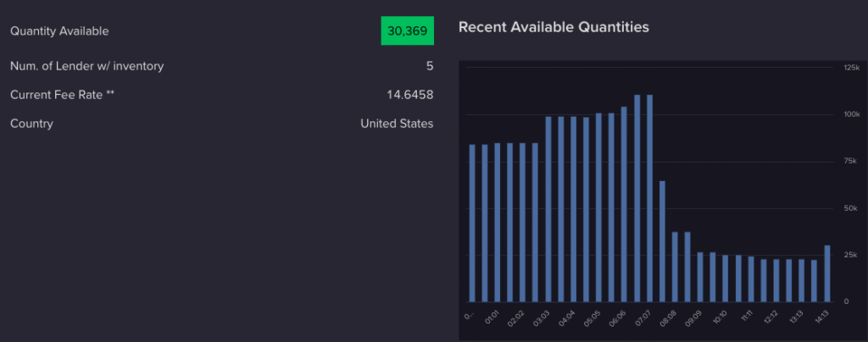The height and width of the screenshot is (342, 868).
Task: Click the bar above the 03:03 label
Action: tap(548, 209)
